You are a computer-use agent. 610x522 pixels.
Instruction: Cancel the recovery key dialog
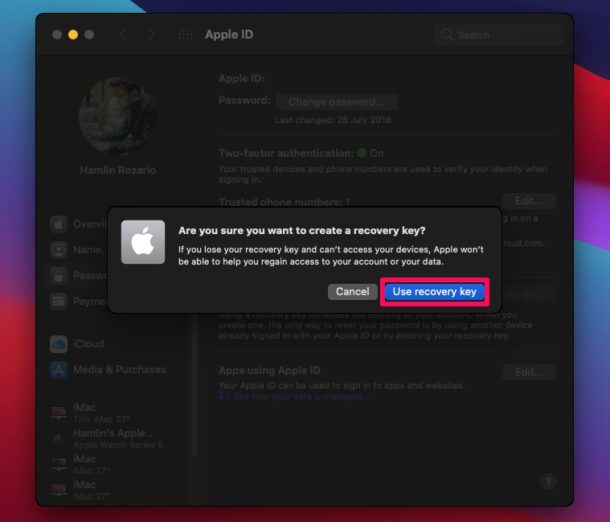pos(352,292)
